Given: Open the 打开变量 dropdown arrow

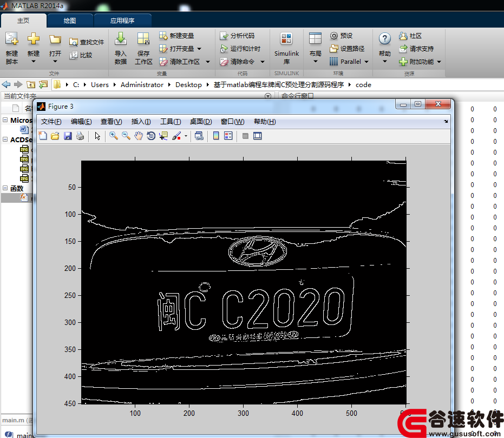Looking at the screenshot, I should coord(199,49).
